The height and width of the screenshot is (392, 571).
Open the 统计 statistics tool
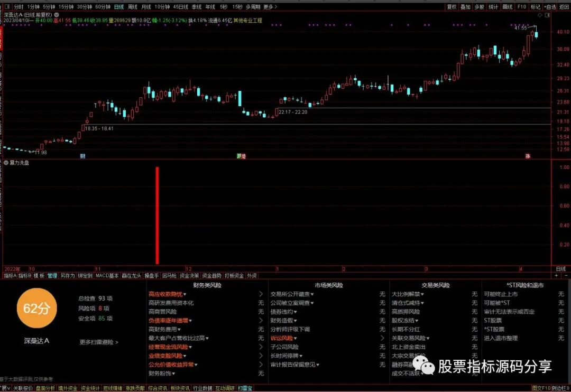[493, 6]
